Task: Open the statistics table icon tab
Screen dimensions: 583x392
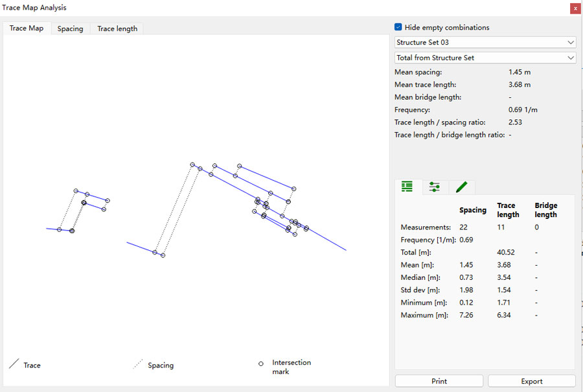Action: [x=407, y=187]
